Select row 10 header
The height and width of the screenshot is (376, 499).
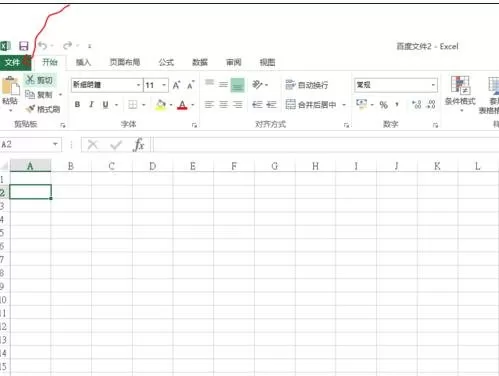tap(4, 299)
